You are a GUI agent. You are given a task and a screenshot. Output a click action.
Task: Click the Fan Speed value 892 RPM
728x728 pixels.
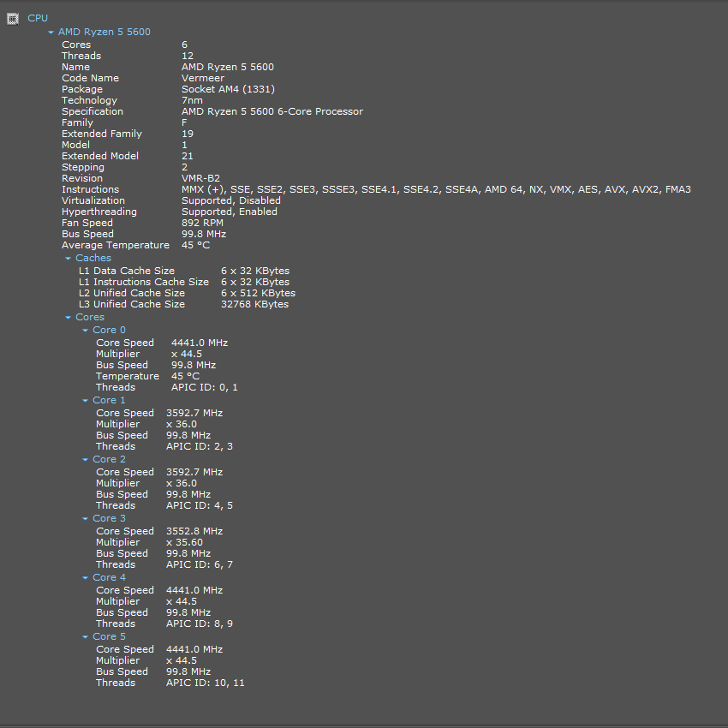point(202,223)
